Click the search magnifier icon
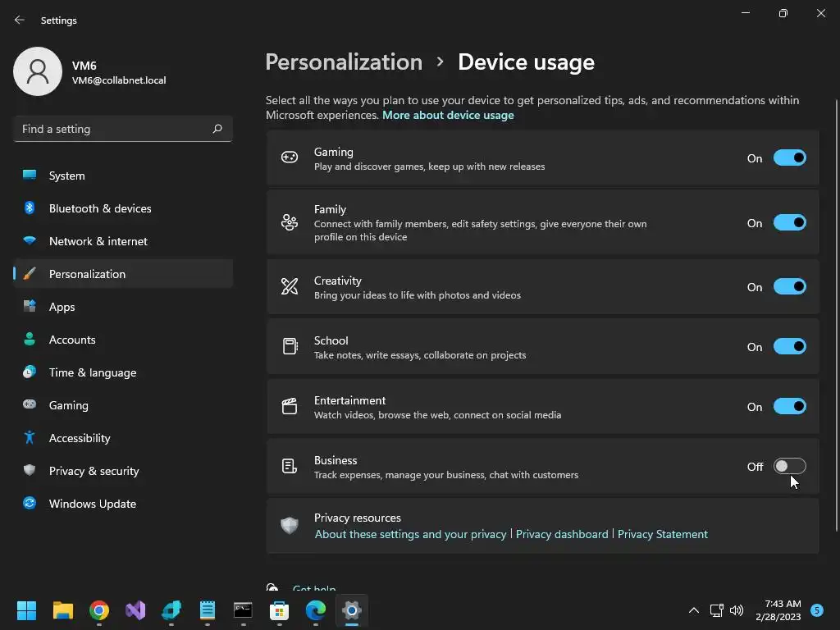 coord(217,129)
